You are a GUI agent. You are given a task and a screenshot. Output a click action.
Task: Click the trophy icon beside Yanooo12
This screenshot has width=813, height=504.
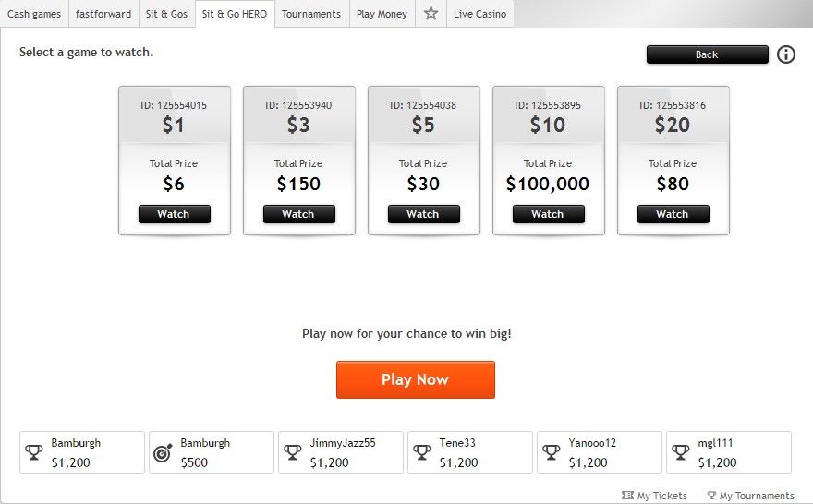[552, 452]
